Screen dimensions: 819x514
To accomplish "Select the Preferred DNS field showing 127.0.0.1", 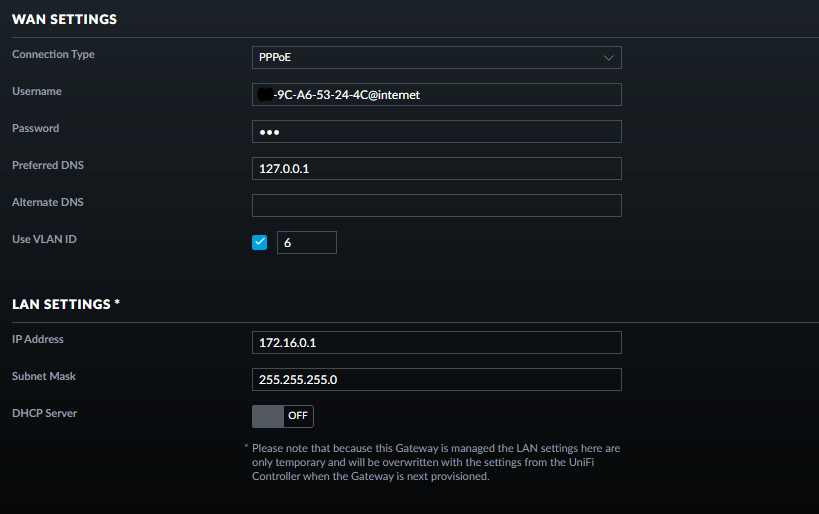I will tap(437, 169).
